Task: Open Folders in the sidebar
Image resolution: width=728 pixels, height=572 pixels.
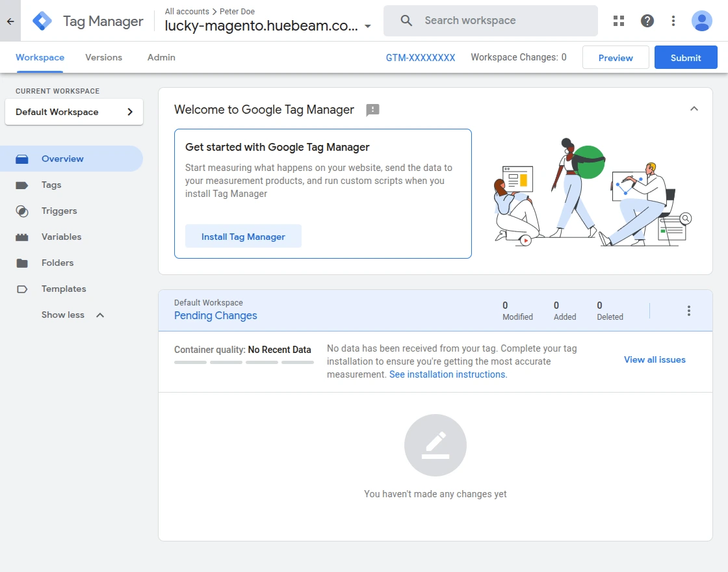Action: click(x=71, y=263)
